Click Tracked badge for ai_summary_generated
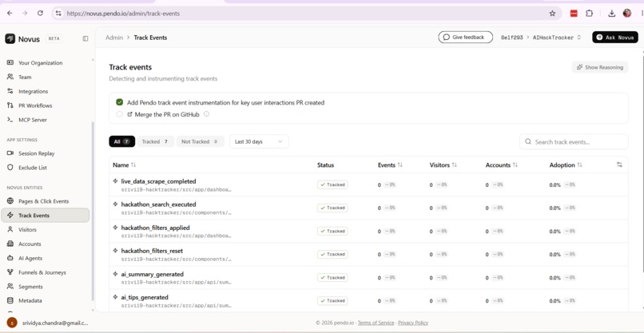The height and width of the screenshot is (333, 644). pyautogui.click(x=332, y=278)
